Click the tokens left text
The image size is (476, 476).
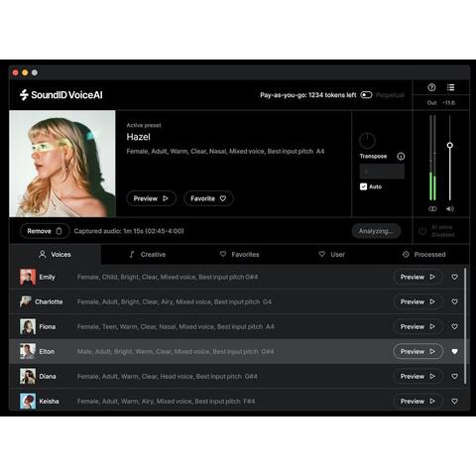pyautogui.click(x=308, y=95)
